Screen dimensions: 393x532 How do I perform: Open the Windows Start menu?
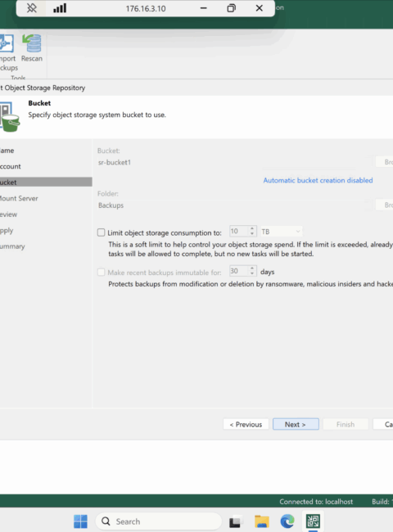(x=80, y=521)
